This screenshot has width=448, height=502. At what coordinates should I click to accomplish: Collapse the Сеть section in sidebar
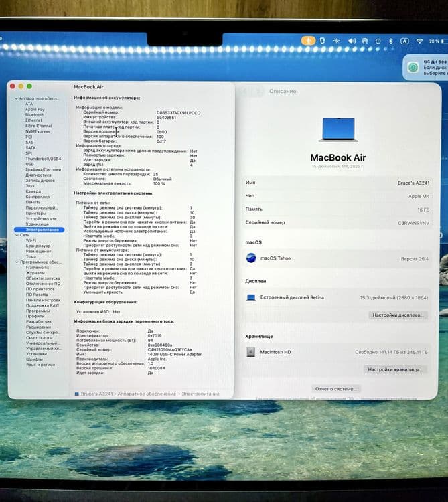[17, 235]
